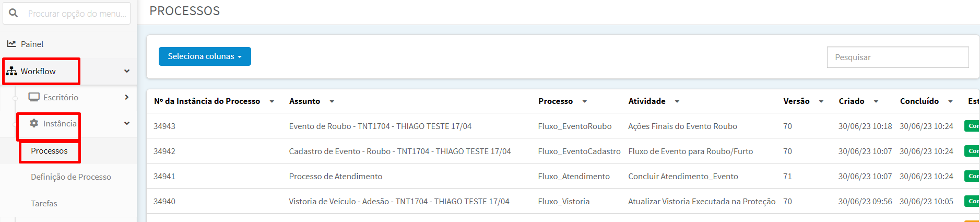This screenshot has height=222, width=980.
Task: Click the Painel chart icon
Action: [x=11, y=44]
